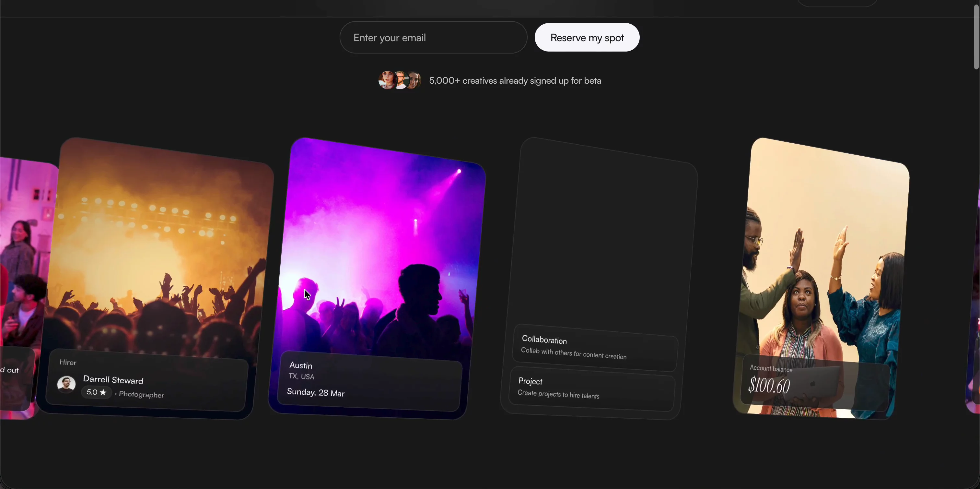Viewport: 980px width, 489px height.
Task: Click the 5.0 star rating badge
Action: pos(96,392)
